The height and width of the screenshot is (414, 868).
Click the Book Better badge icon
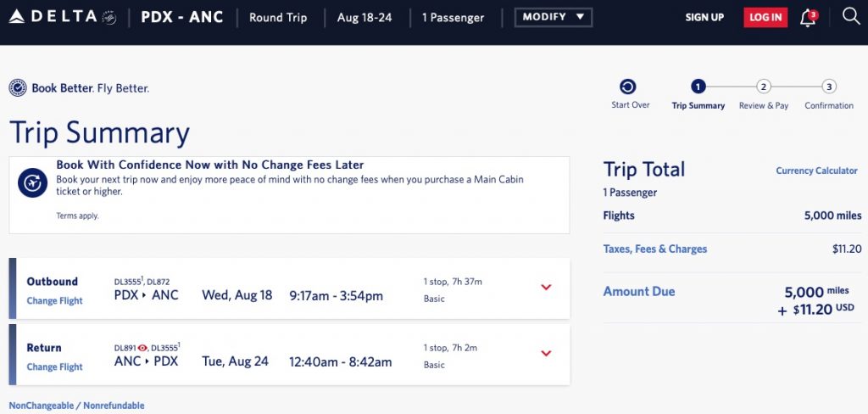[x=18, y=88]
